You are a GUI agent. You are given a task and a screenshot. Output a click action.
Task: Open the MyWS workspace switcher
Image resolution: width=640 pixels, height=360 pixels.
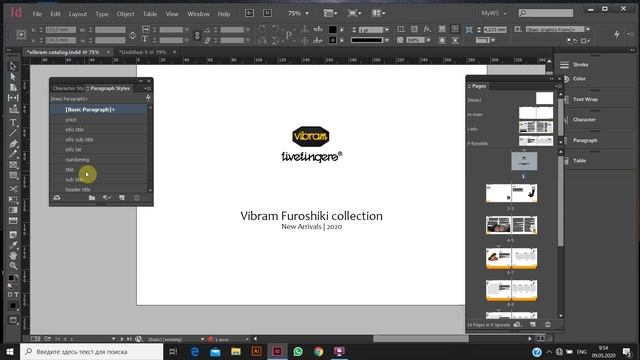pos(494,13)
